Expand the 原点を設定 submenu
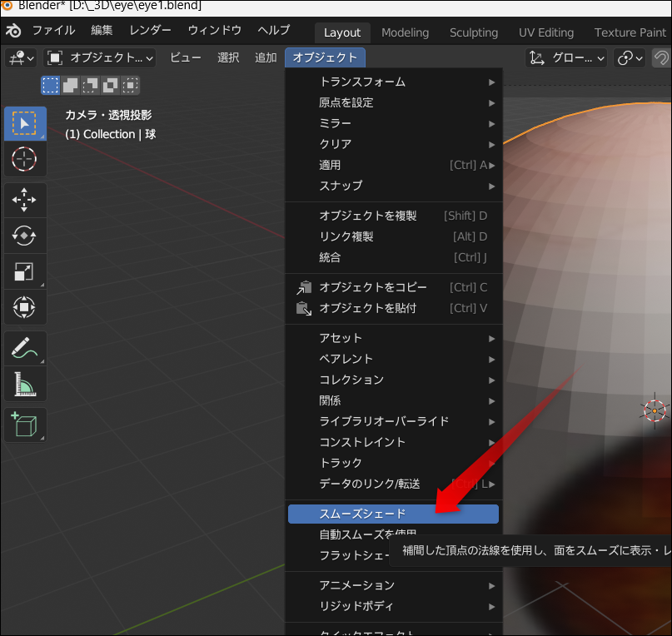 point(393,103)
